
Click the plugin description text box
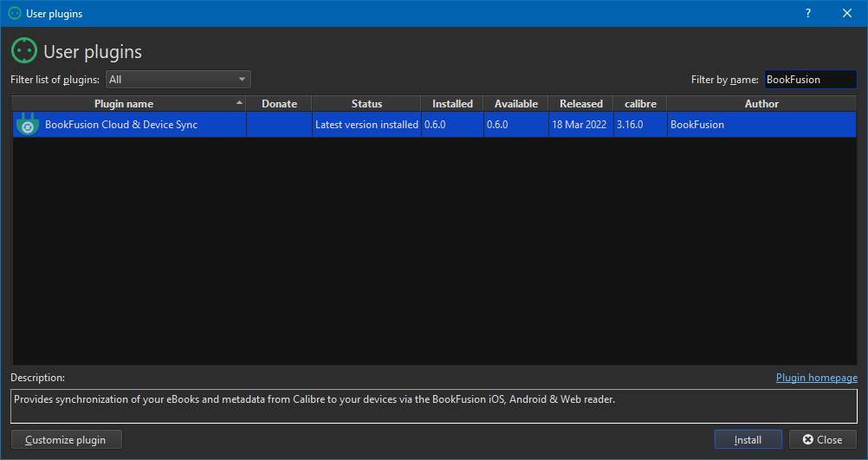point(434,405)
